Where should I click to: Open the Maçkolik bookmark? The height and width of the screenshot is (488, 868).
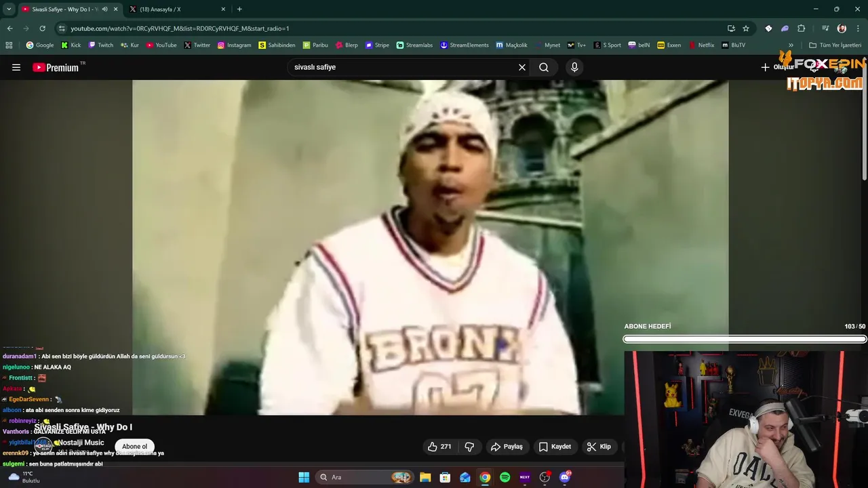[511, 45]
